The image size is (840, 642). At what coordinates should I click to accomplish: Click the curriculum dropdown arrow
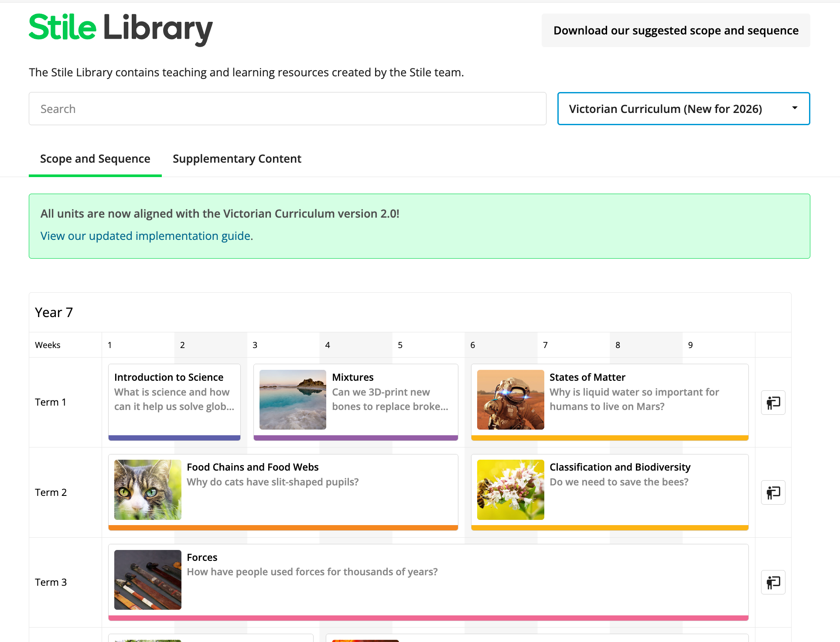pyautogui.click(x=795, y=108)
